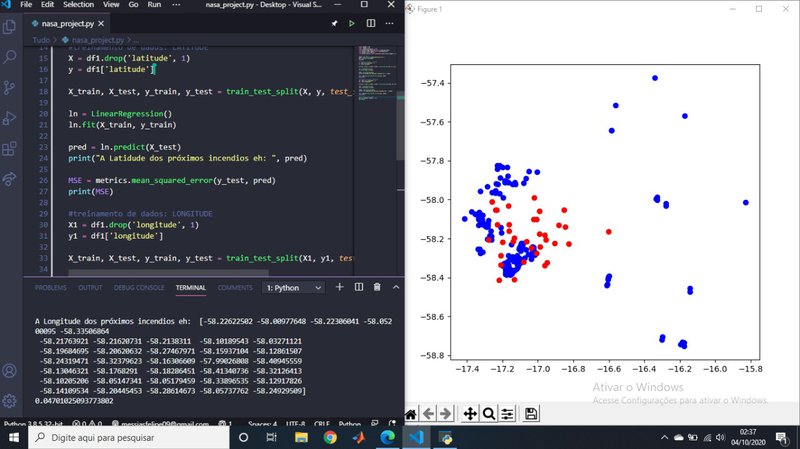Open the Manage gear menu
Screen dimensions: 800x449
pos(9,401)
